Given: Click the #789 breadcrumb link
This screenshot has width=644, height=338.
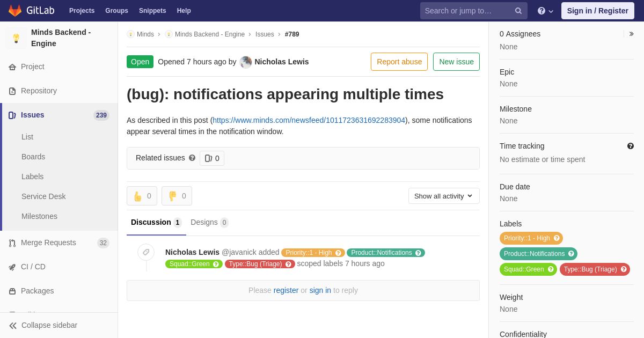Looking at the screenshot, I should (292, 34).
